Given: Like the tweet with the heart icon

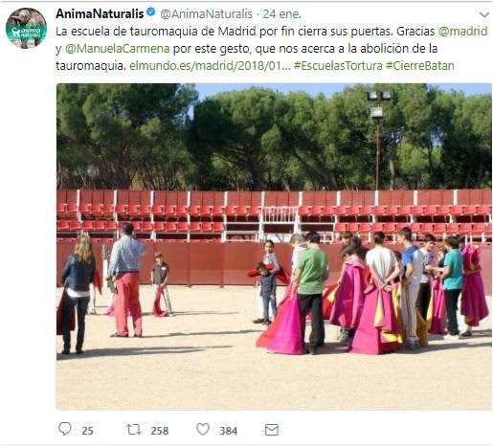Looking at the screenshot, I should point(203,430).
